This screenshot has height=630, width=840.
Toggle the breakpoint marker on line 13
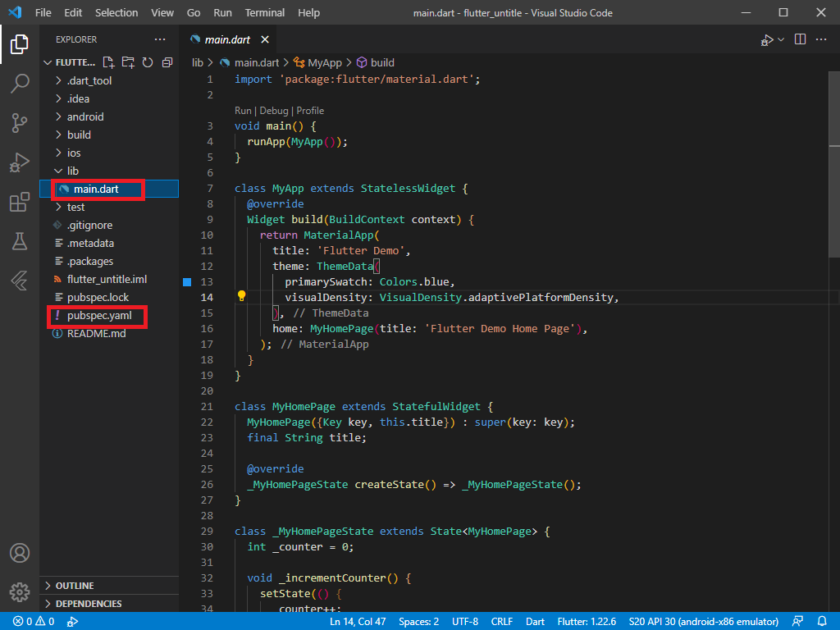[187, 281]
